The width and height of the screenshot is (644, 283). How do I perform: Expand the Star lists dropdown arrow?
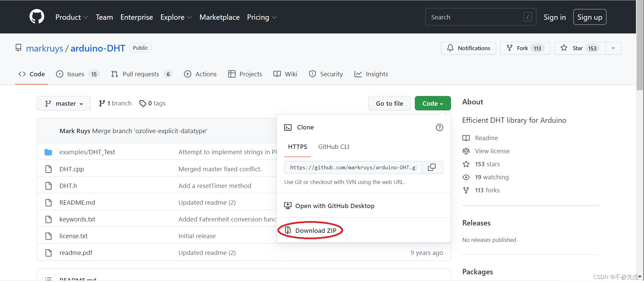613,48
